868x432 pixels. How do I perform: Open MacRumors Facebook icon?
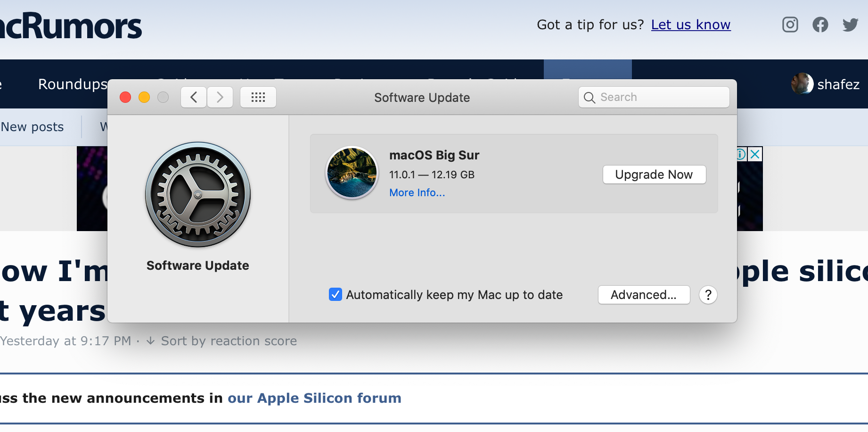coord(820,25)
